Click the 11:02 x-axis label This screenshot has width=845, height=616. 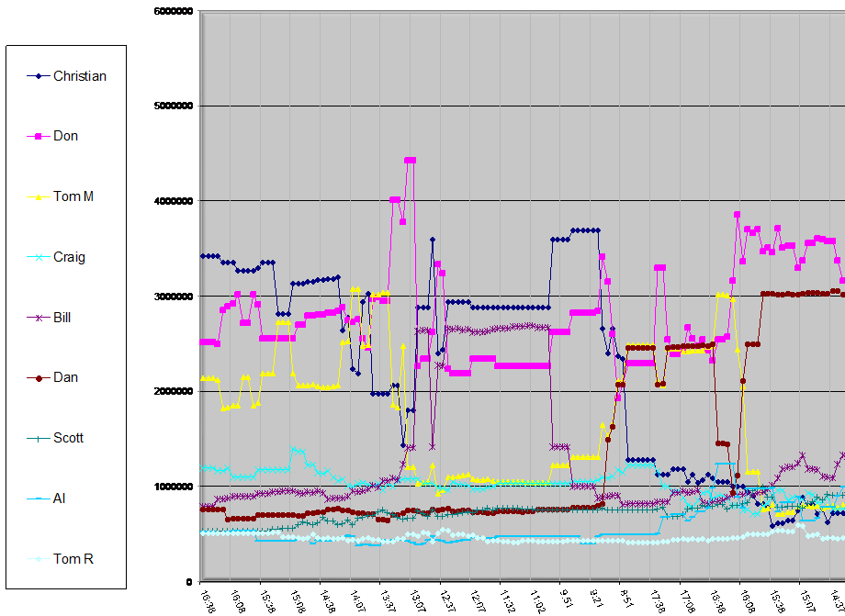coord(538,601)
